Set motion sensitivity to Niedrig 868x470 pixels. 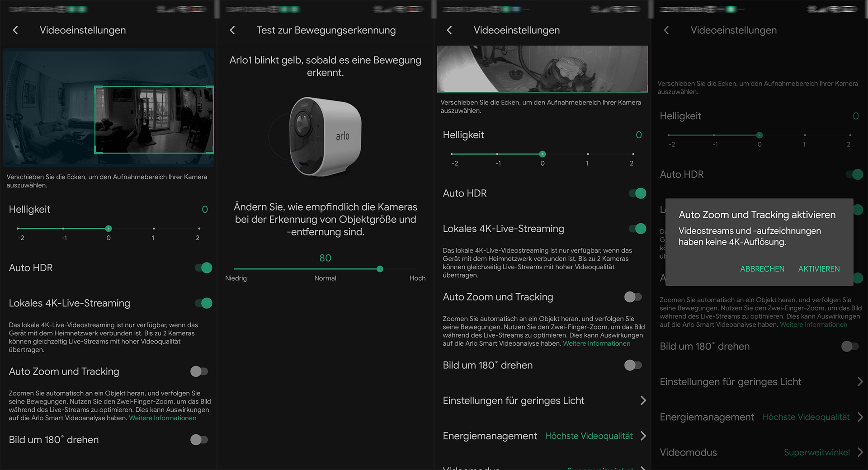point(235,269)
